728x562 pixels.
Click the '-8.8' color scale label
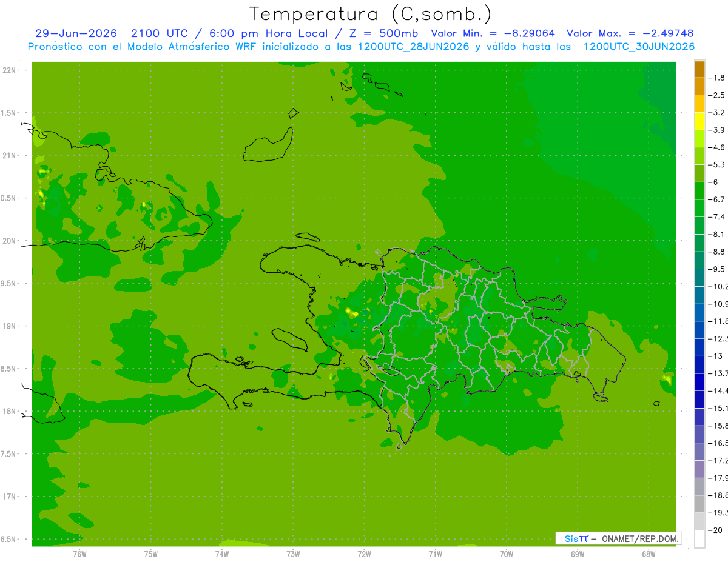(717, 252)
